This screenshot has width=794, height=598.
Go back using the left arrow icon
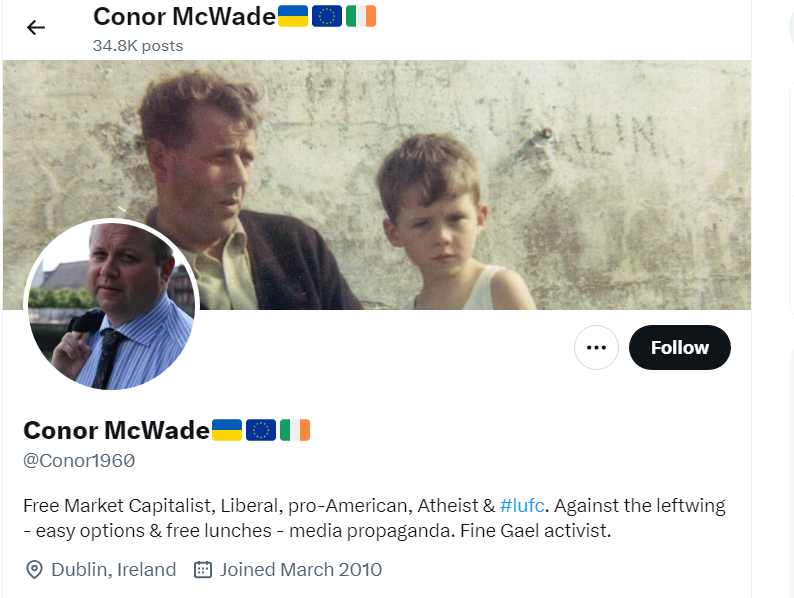[x=36, y=27]
